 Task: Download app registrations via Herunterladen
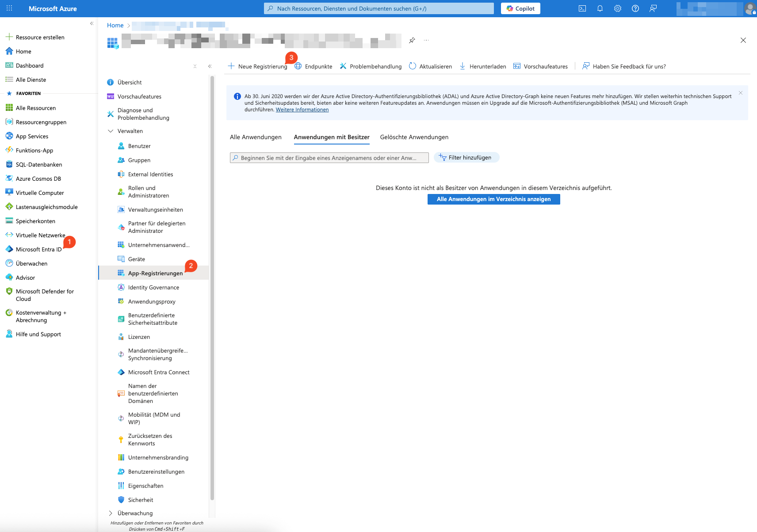point(482,66)
